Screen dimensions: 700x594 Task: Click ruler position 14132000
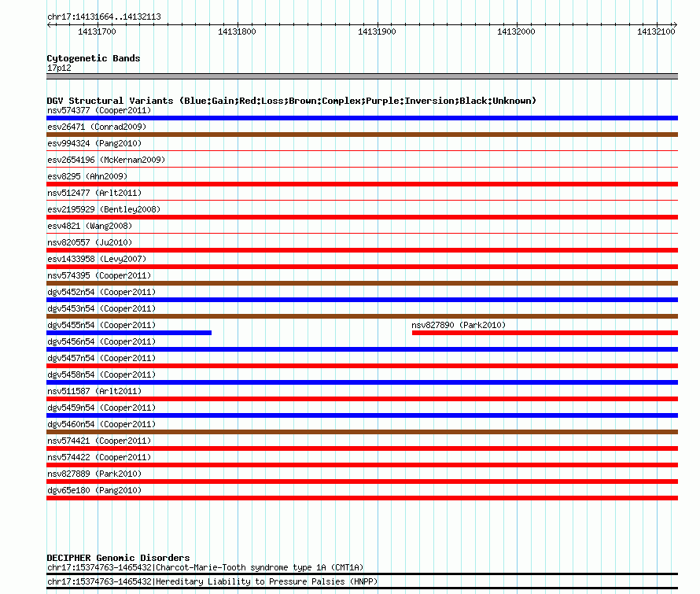(x=516, y=31)
